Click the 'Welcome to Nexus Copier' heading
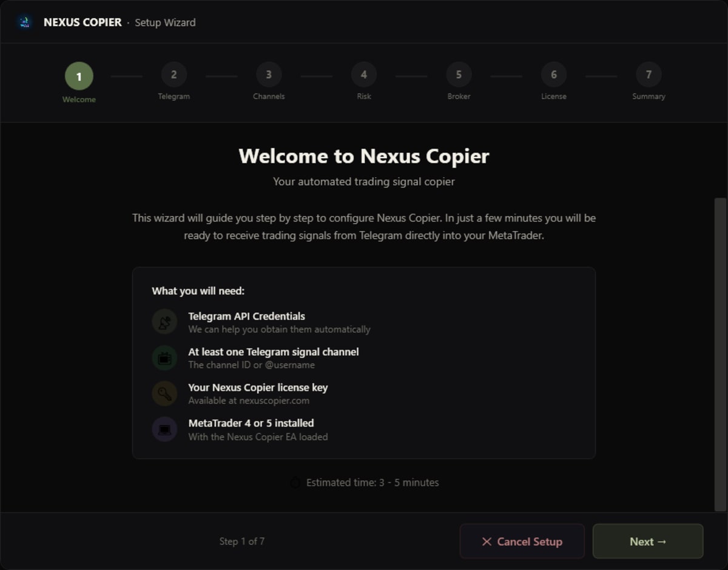Viewport: 728px width, 570px height. pos(364,156)
